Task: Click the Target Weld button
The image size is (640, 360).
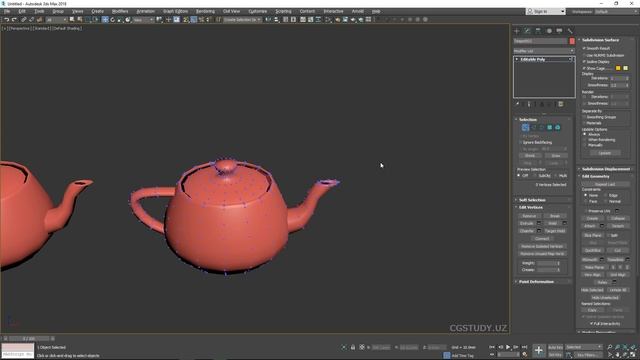Action: [555, 231]
